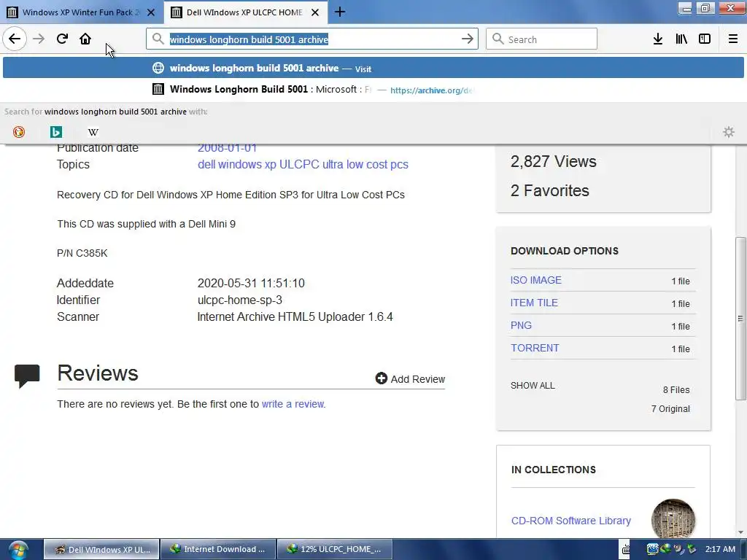Open the '12% ULCPC_HOME_...' download taskbar button
Screen dimensions: 747x560
pos(335,549)
